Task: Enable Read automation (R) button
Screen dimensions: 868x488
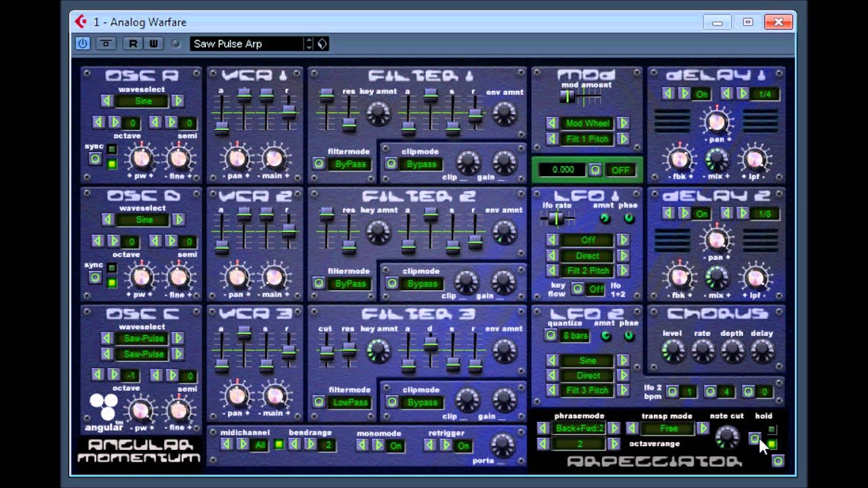Action: tap(134, 44)
